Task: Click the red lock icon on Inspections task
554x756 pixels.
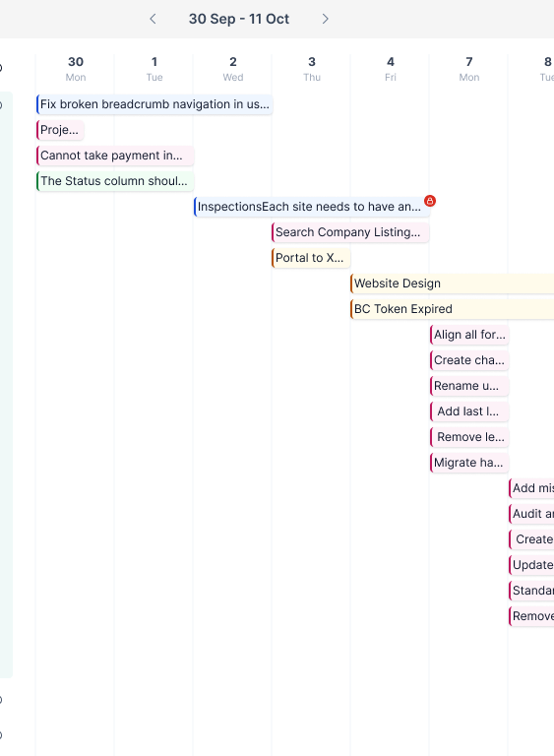Action: [x=430, y=201]
